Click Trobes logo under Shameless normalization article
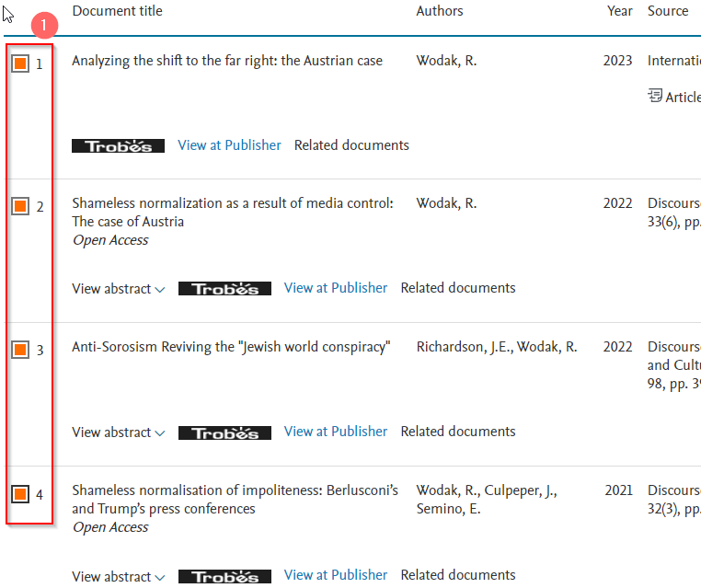 coord(224,289)
